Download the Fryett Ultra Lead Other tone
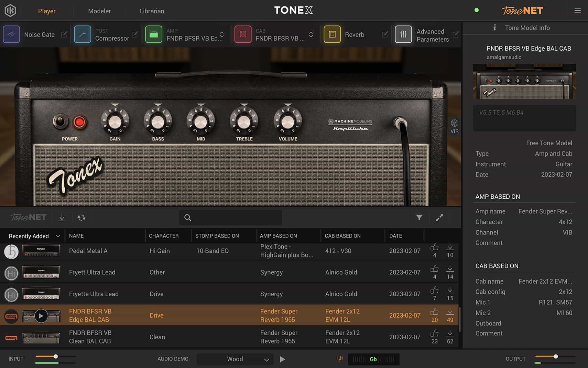 coord(450,269)
